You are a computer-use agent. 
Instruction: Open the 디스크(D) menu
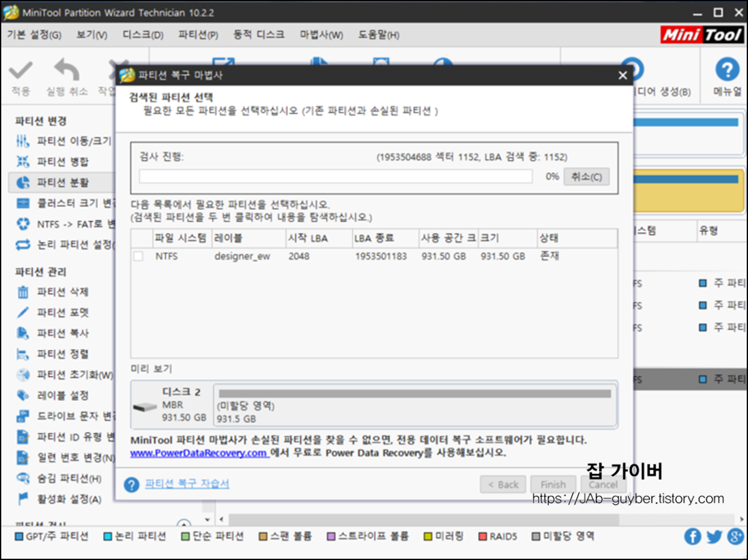tap(143, 34)
